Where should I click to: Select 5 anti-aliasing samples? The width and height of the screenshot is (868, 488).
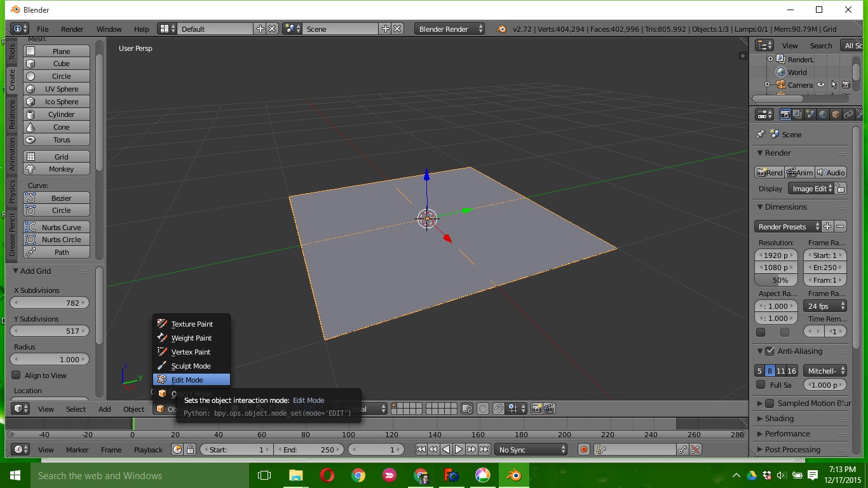pyautogui.click(x=759, y=371)
